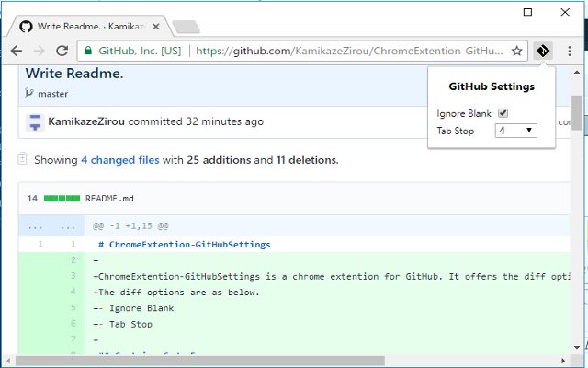This screenshot has width=588, height=368.
Task: Click the '+- Ignore Blank' diff line
Action: [x=133, y=308]
